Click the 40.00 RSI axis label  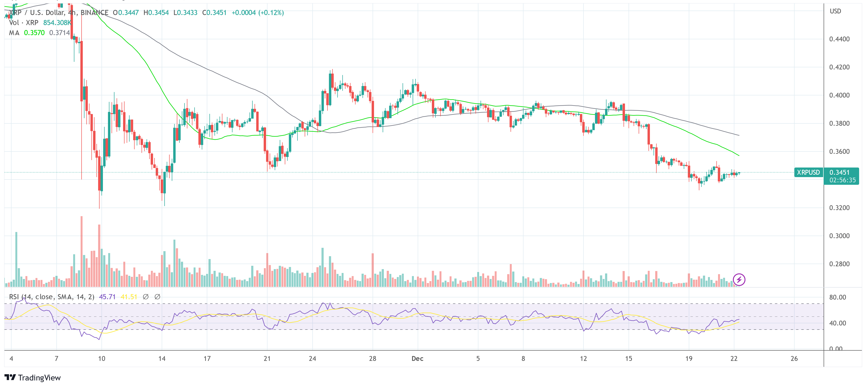[x=837, y=323]
